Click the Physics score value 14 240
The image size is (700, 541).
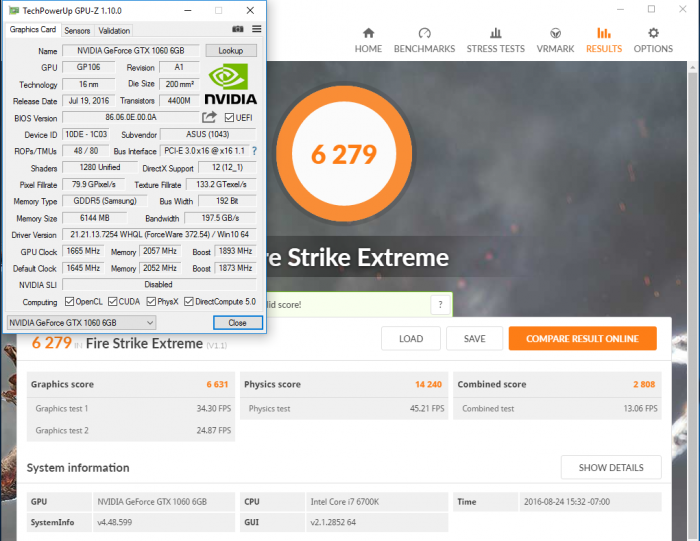coord(428,384)
